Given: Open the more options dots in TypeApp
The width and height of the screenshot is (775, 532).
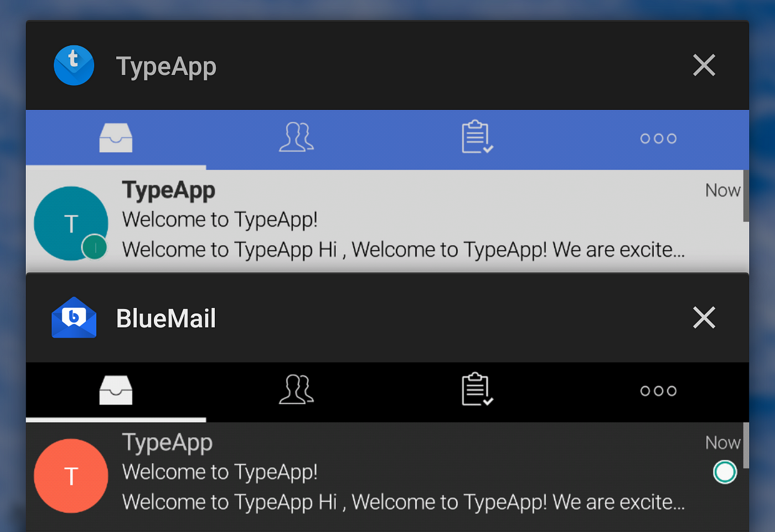Looking at the screenshot, I should tap(658, 138).
